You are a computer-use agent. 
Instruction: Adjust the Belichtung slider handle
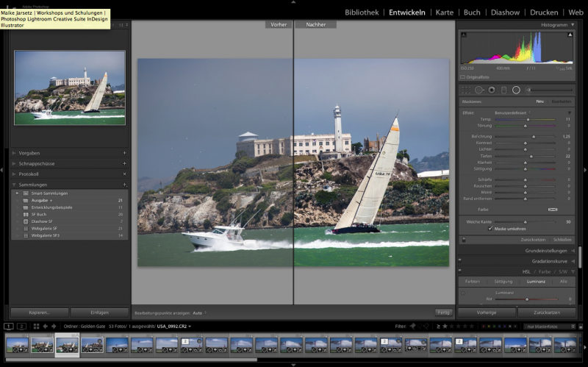pos(534,137)
